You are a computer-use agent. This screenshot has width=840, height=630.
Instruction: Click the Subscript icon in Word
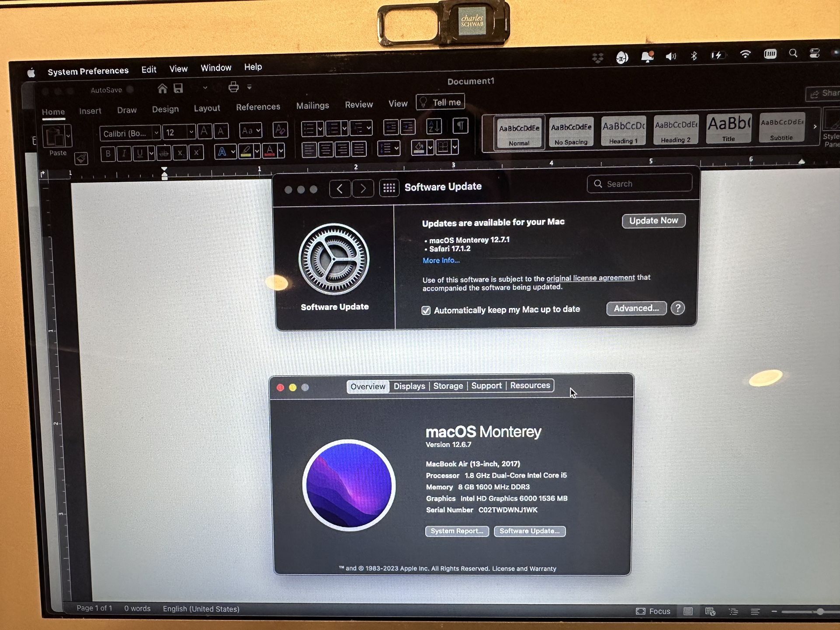click(x=180, y=152)
